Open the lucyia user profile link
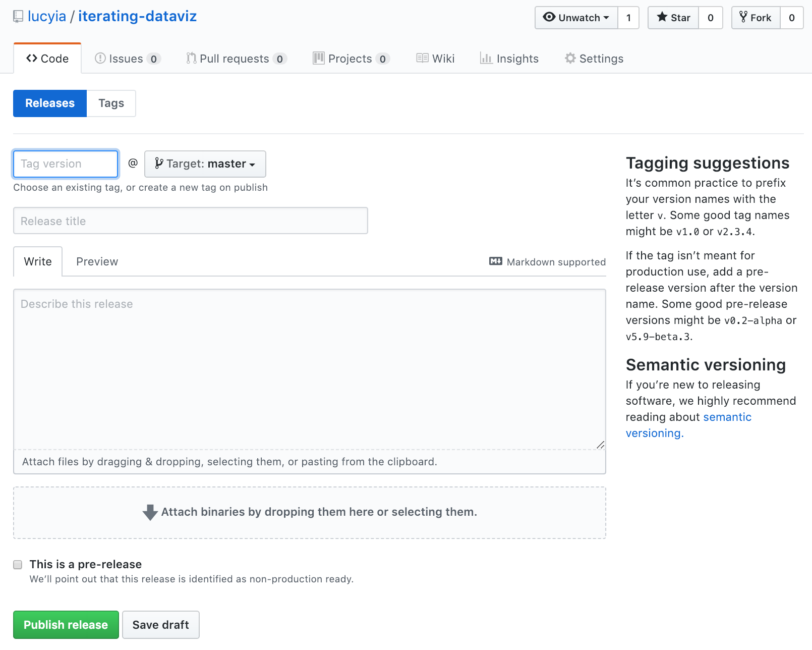 (x=47, y=16)
